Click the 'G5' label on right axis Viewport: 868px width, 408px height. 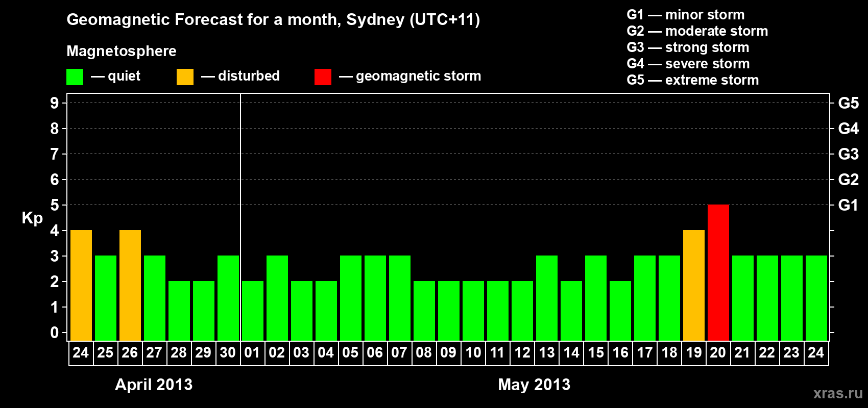click(849, 103)
